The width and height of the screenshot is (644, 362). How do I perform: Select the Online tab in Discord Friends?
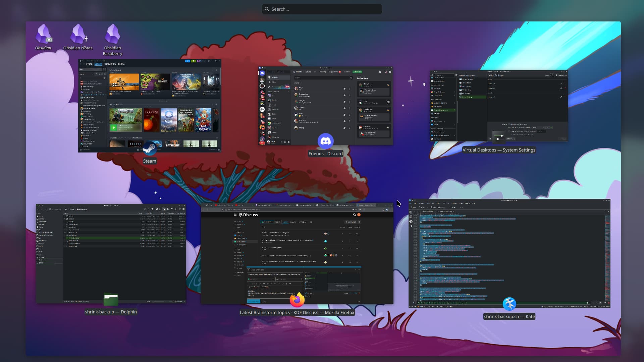point(308,72)
